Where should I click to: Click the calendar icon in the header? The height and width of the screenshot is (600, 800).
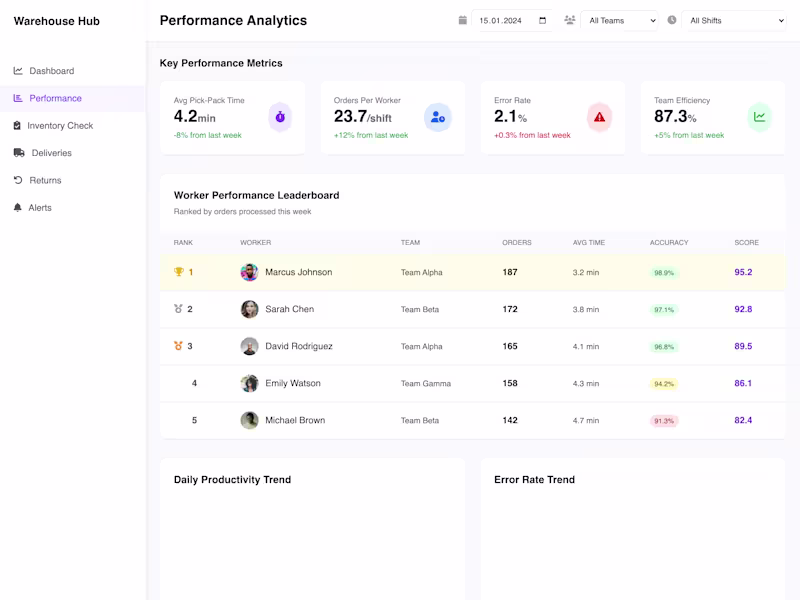tap(462, 19)
